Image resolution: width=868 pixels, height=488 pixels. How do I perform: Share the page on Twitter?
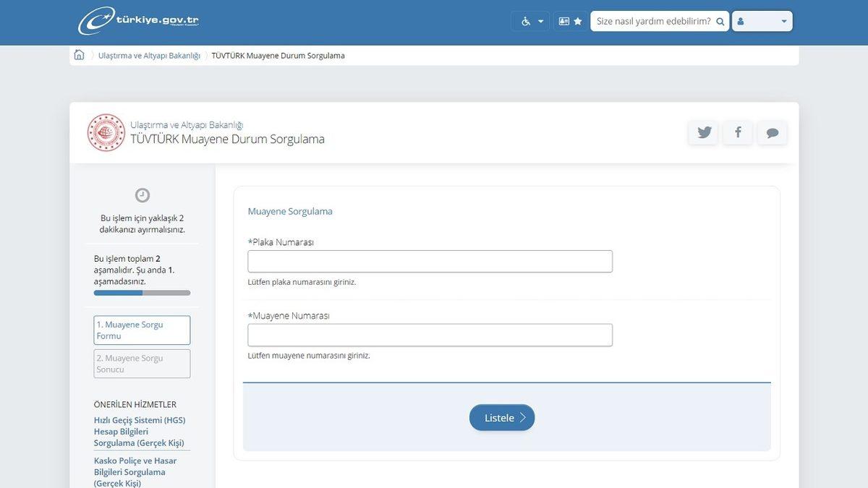(x=704, y=132)
